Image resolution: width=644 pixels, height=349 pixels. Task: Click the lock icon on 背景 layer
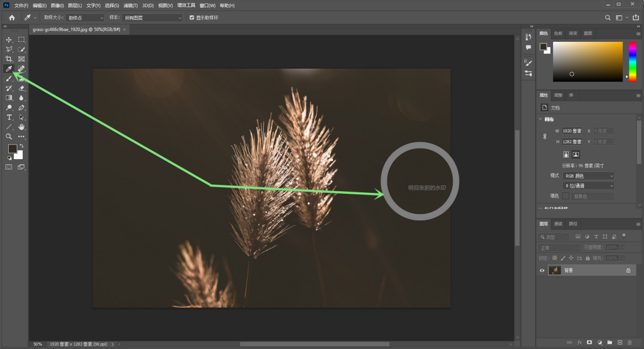tap(628, 271)
